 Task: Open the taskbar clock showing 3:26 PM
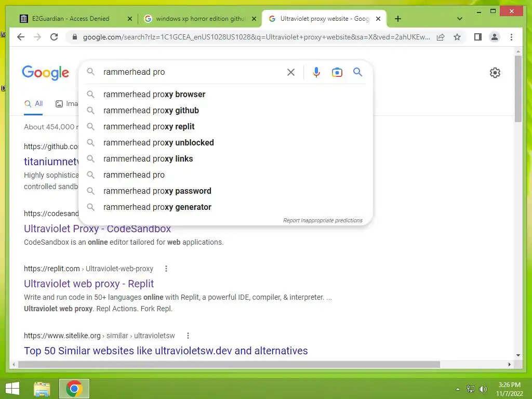click(x=509, y=389)
